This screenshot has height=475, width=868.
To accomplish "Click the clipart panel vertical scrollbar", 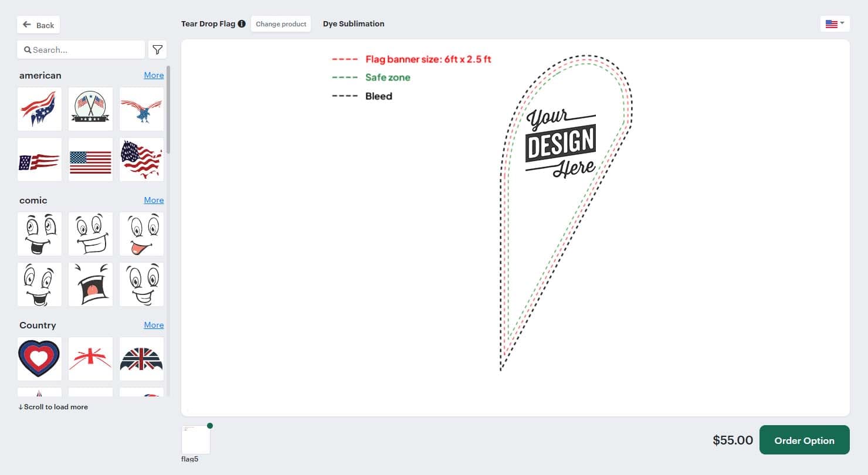I will [x=169, y=111].
